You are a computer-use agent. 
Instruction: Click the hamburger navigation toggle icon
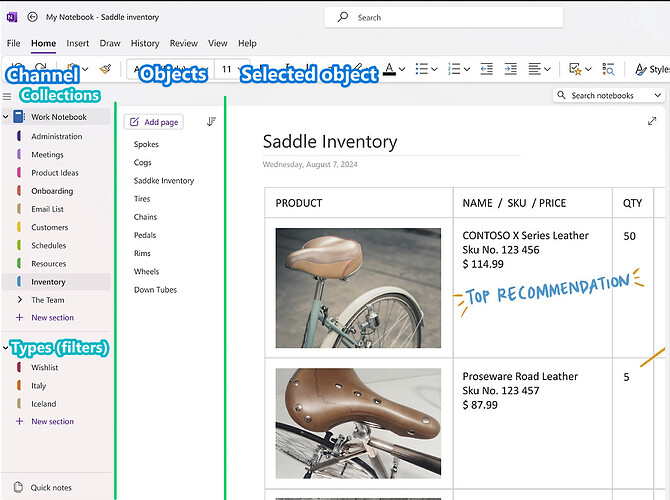coord(7,97)
